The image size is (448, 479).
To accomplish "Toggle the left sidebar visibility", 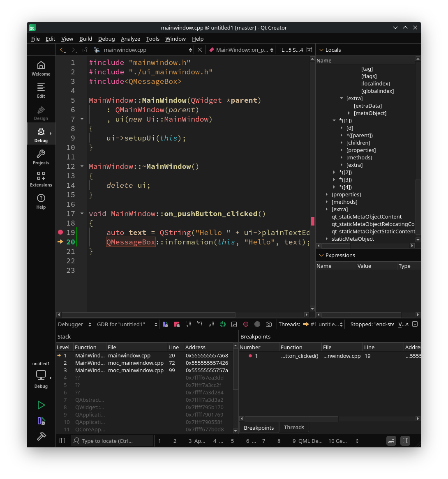I will [x=62, y=441].
